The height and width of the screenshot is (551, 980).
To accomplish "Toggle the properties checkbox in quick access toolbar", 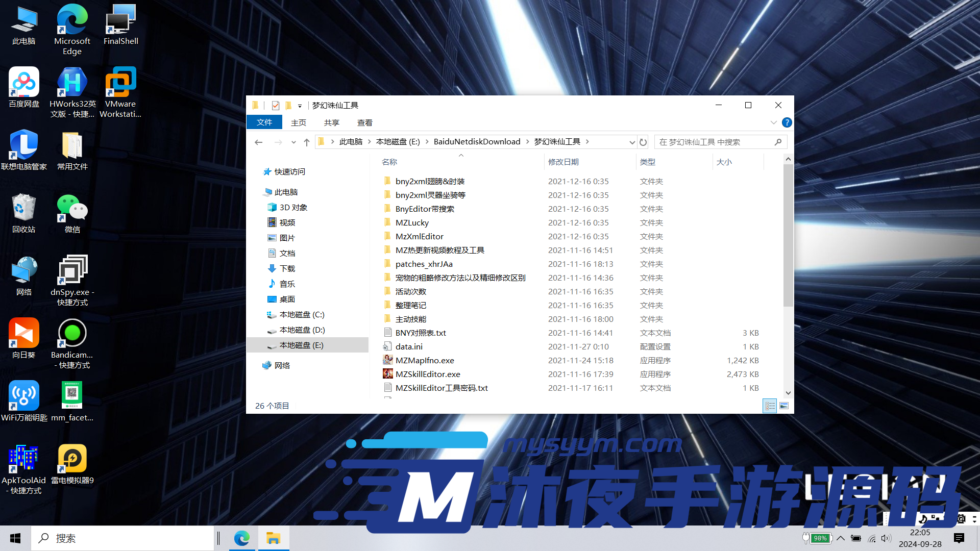I will 276,105.
